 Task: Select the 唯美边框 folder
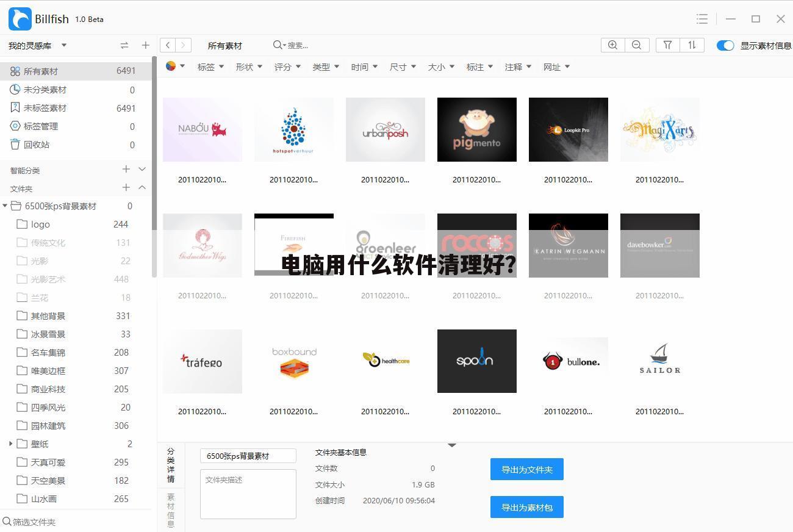(76, 370)
